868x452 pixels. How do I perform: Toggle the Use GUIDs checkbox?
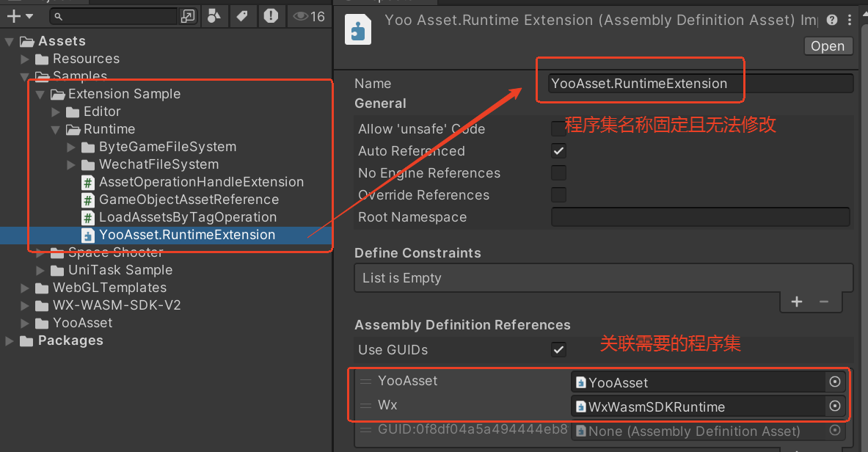point(558,349)
